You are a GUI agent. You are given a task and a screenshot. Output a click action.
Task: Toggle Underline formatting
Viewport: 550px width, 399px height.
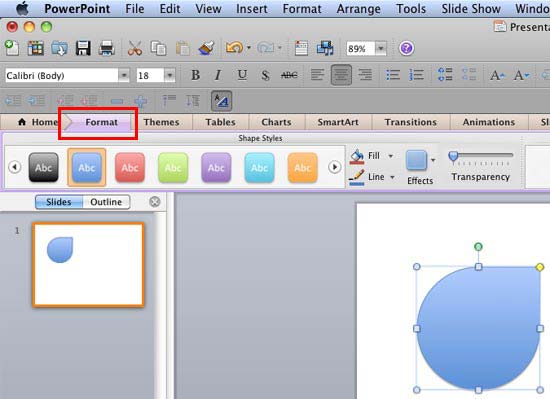click(242, 75)
